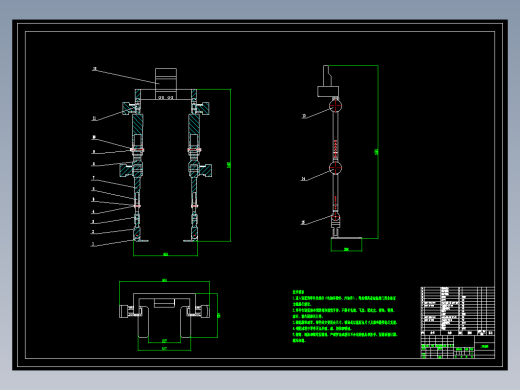Select the left hatched knee block in front view
The height and width of the screenshot is (390, 520).
coord(127,170)
